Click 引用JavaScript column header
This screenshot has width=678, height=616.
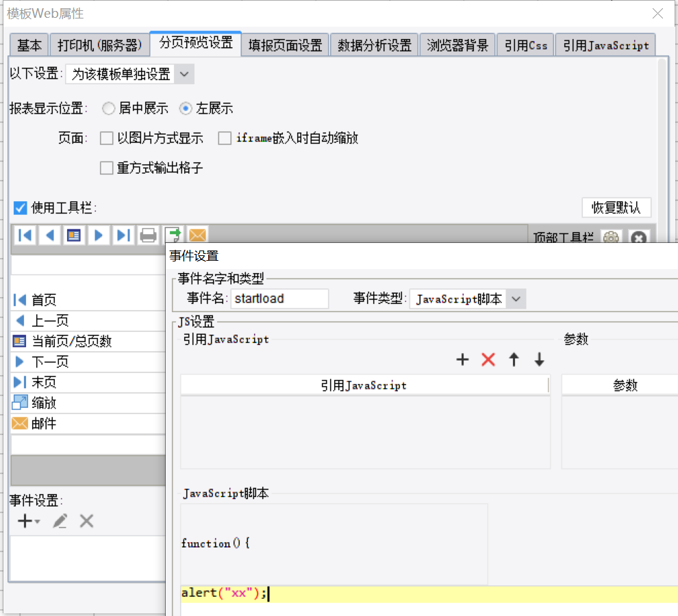pyautogui.click(x=364, y=385)
